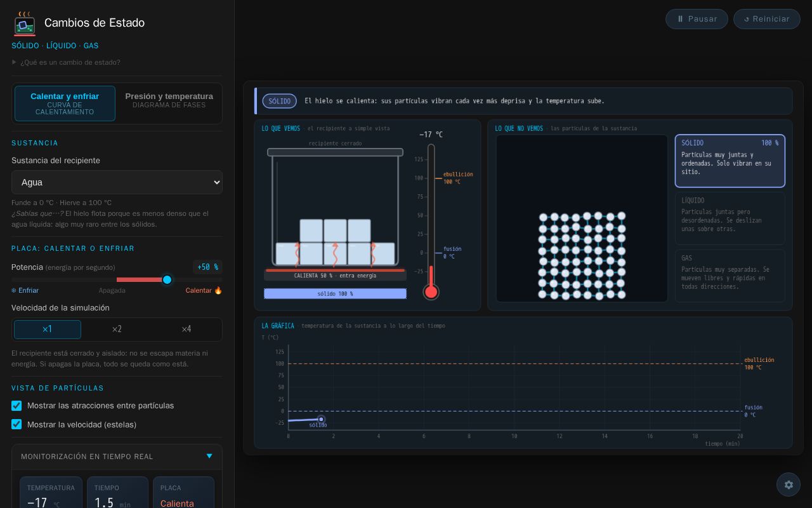Click the PLACA monitor card
812x508 pixels.
pos(183,493)
